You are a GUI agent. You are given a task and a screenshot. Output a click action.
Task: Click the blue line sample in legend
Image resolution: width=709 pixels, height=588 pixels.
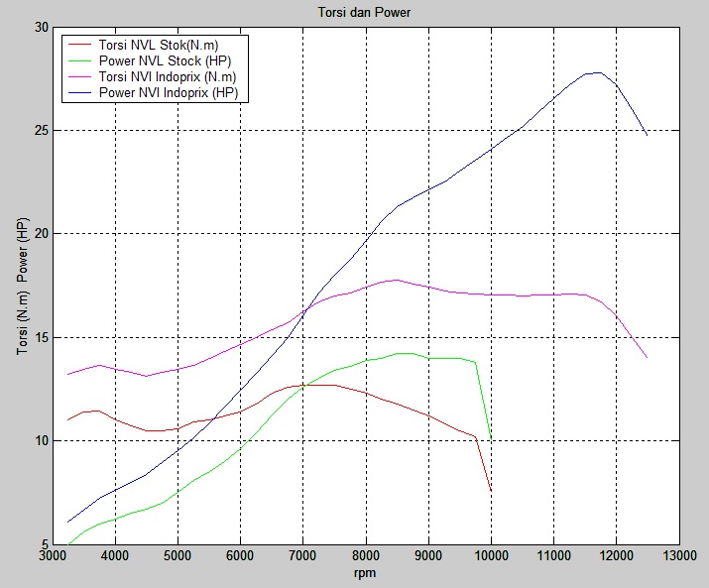(78, 93)
